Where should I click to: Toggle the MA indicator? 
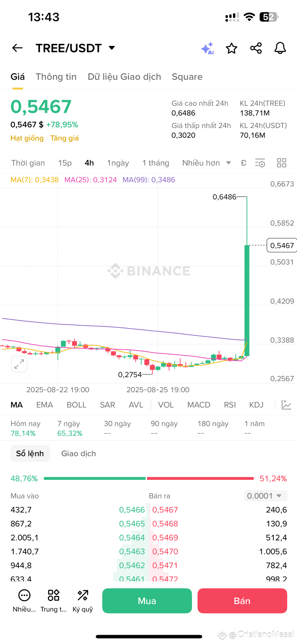click(x=17, y=405)
